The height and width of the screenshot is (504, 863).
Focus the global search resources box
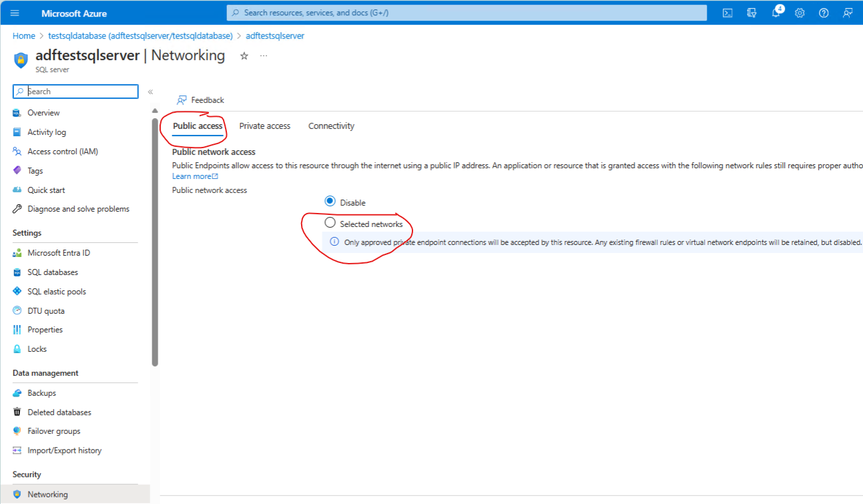click(x=467, y=13)
